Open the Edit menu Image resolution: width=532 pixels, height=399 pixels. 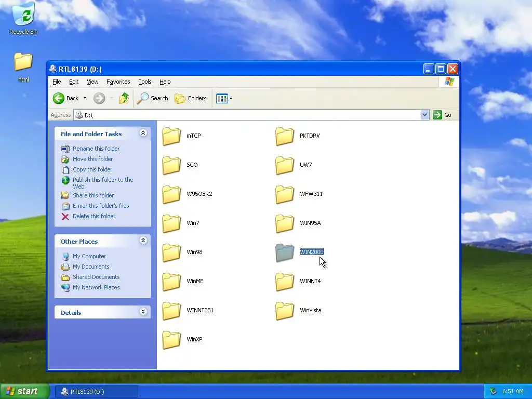(x=74, y=82)
